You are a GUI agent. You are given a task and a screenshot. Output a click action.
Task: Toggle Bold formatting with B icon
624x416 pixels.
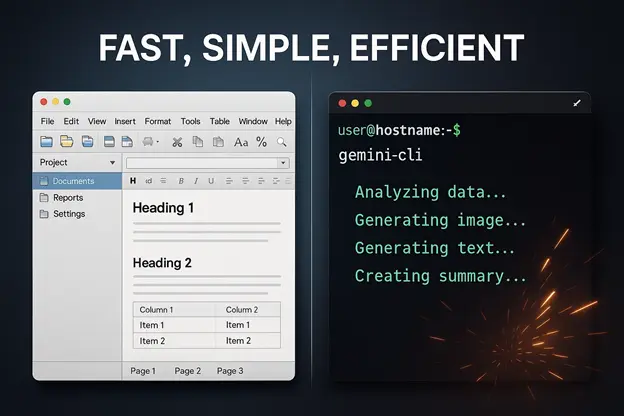click(181, 181)
